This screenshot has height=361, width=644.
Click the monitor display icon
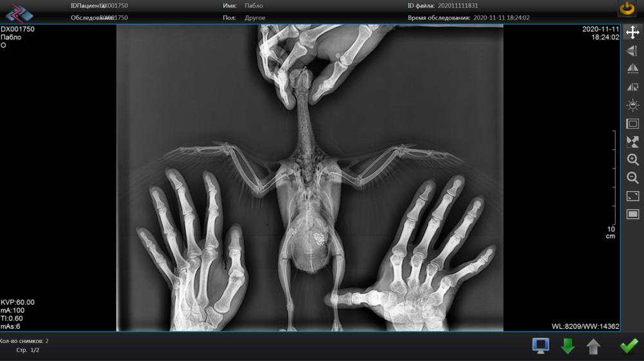[x=540, y=346]
